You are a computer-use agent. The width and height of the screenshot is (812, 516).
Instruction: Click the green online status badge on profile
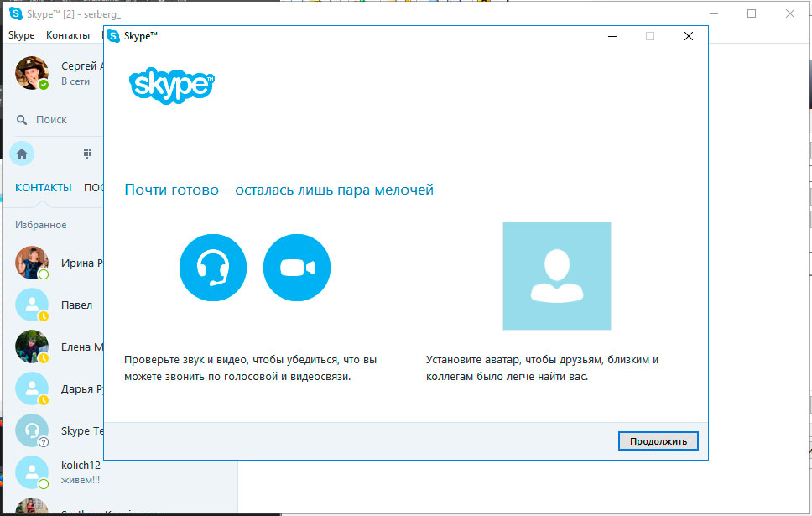pyautogui.click(x=44, y=85)
